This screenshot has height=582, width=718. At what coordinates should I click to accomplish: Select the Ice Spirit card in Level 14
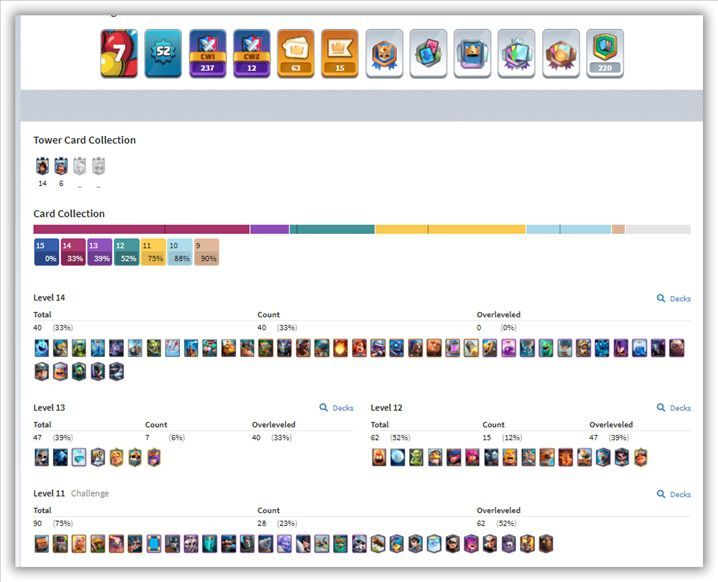pos(42,348)
